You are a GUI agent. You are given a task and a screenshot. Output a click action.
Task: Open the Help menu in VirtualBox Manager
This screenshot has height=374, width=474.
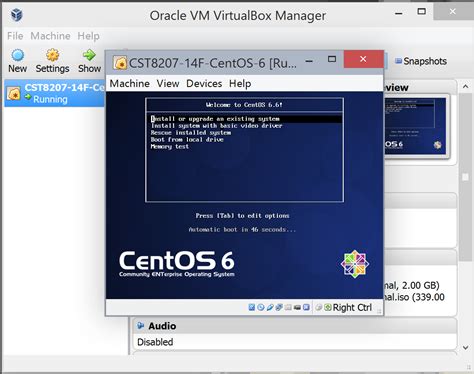point(88,36)
